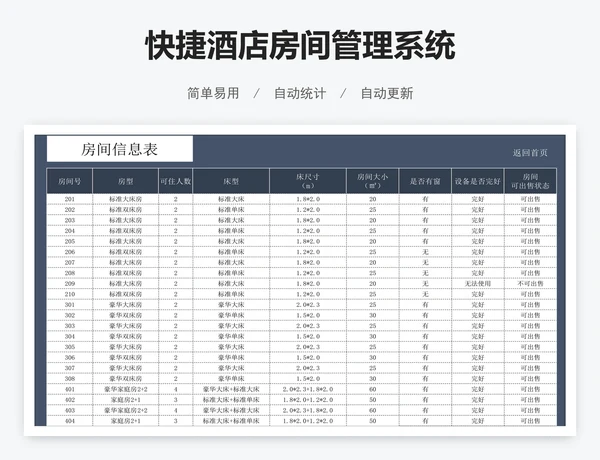Viewport: 600px width, 460px height.
Task: Click 标准双床房 room type in row 202
Action: [x=126, y=210]
